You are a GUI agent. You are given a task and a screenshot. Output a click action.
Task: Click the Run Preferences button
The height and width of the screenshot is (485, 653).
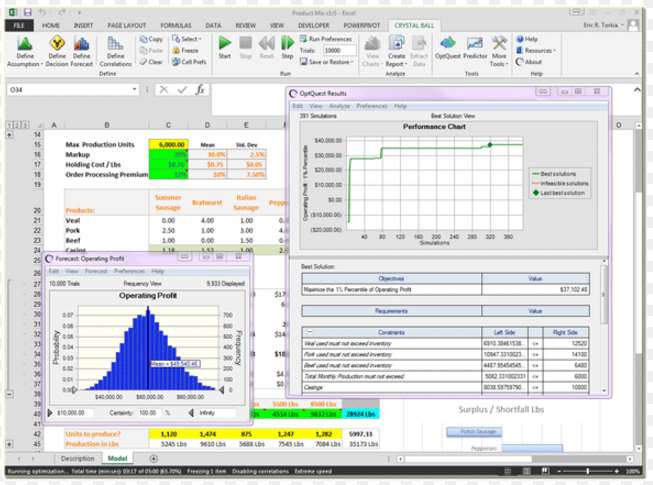pyautogui.click(x=328, y=38)
